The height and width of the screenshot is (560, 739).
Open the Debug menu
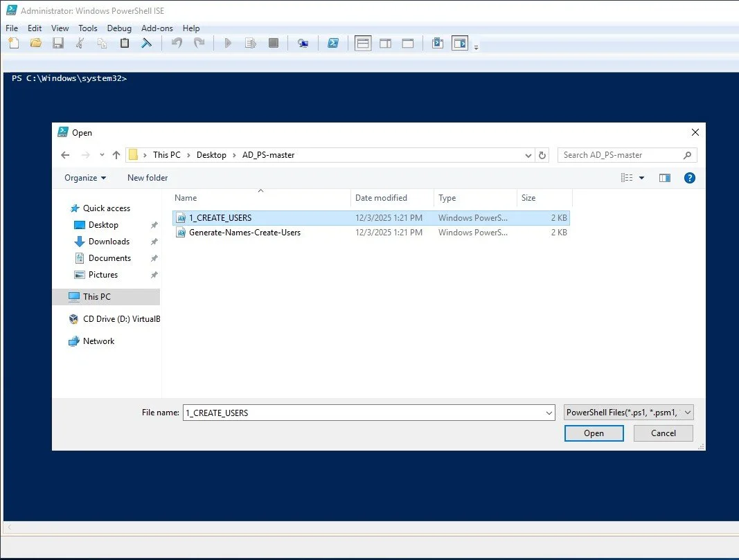119,28
